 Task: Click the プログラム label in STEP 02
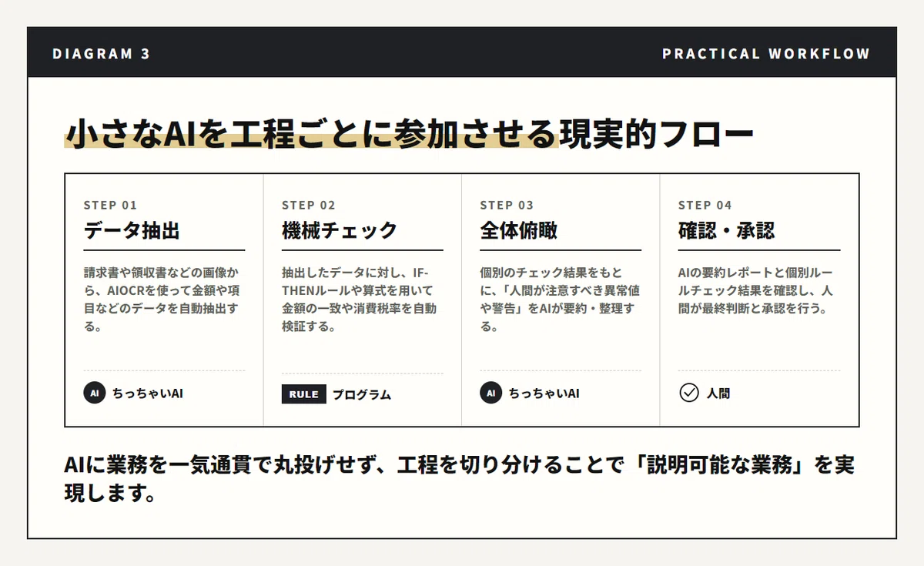362,395
